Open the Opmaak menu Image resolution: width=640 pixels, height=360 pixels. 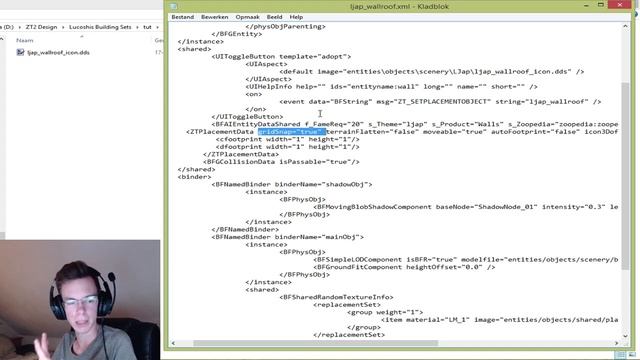247,17
